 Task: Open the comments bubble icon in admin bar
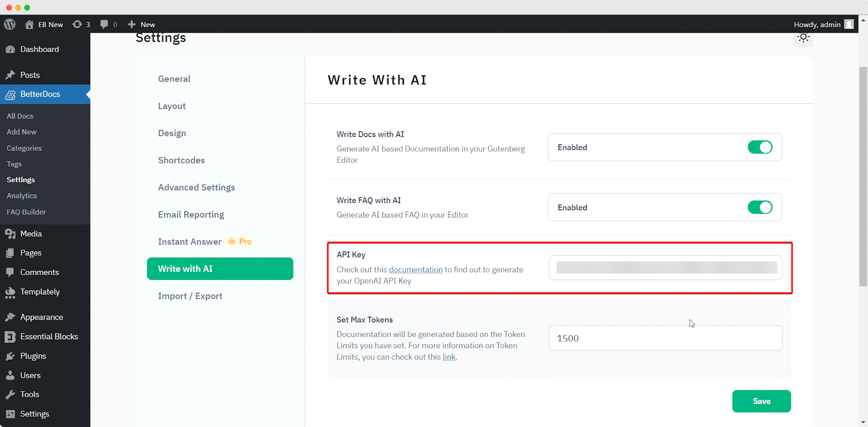click(x=104, y=24)
